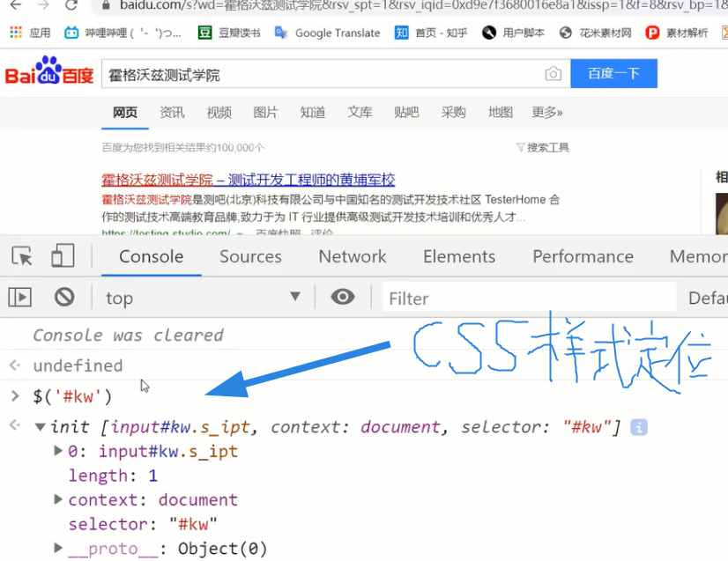Focus the console Filter field
728x561 pixels.
[529, 298]
